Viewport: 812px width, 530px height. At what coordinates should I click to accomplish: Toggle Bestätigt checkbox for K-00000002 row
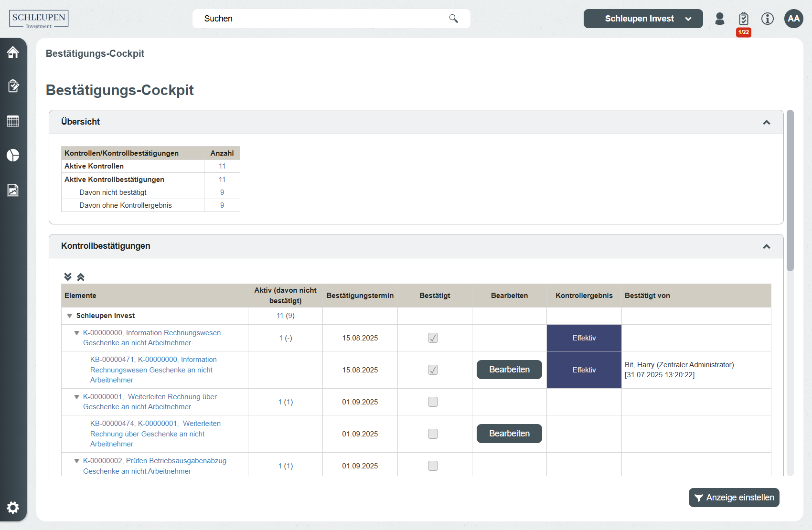(x=433, y=466)
